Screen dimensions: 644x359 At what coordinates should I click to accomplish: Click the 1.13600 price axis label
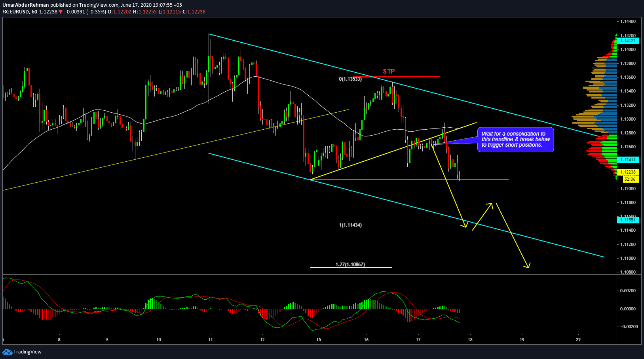(628, 77)
